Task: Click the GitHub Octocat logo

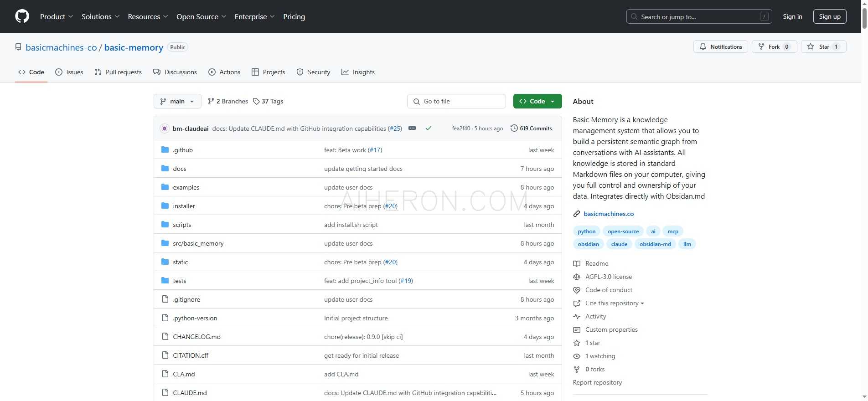Action: [x=22, y=16]
